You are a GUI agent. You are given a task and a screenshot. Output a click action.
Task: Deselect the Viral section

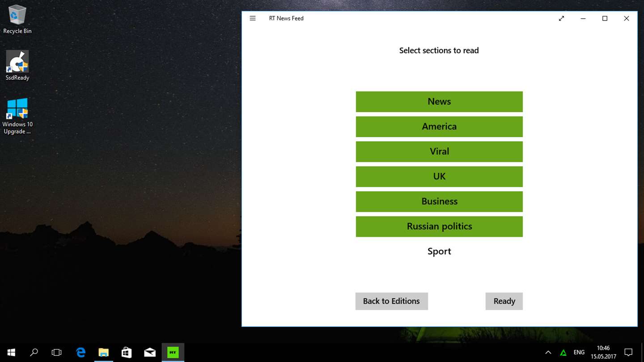coord(439,152)
